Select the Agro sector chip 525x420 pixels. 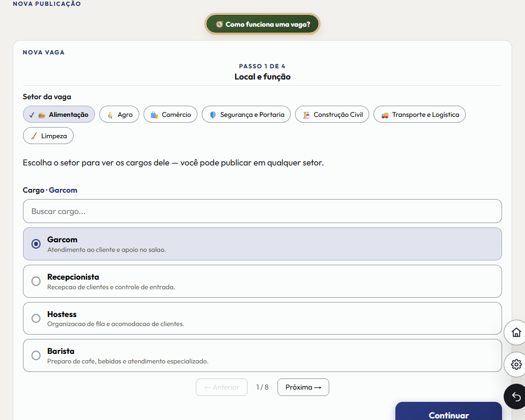(x=119, y=115)
